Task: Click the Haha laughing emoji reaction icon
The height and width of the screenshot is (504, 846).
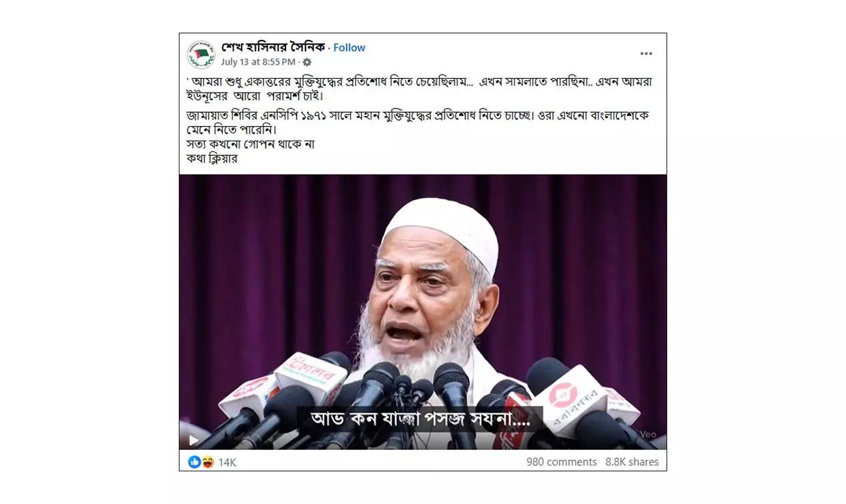Action: tap(207, 461)
